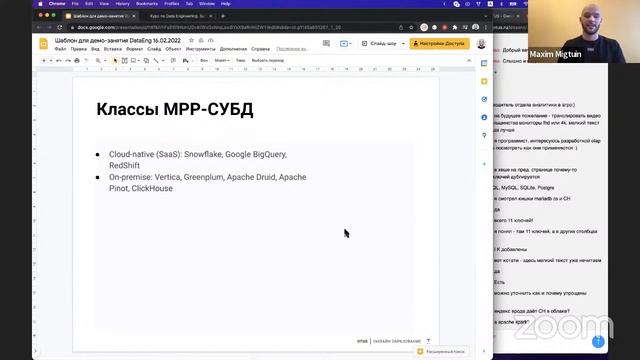
Task: Undo the last action
Action: pyautogui.click(x=59, y=60)
